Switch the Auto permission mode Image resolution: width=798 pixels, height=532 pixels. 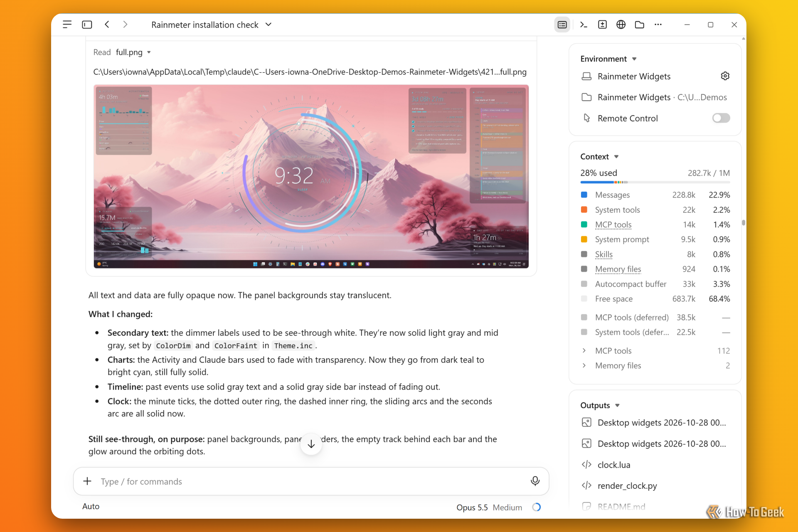coord(91,506)
